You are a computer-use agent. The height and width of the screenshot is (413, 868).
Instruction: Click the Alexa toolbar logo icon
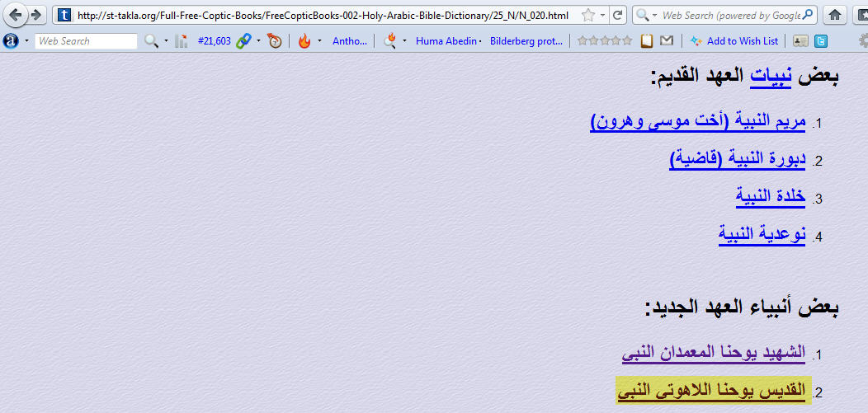click(11, 40)
